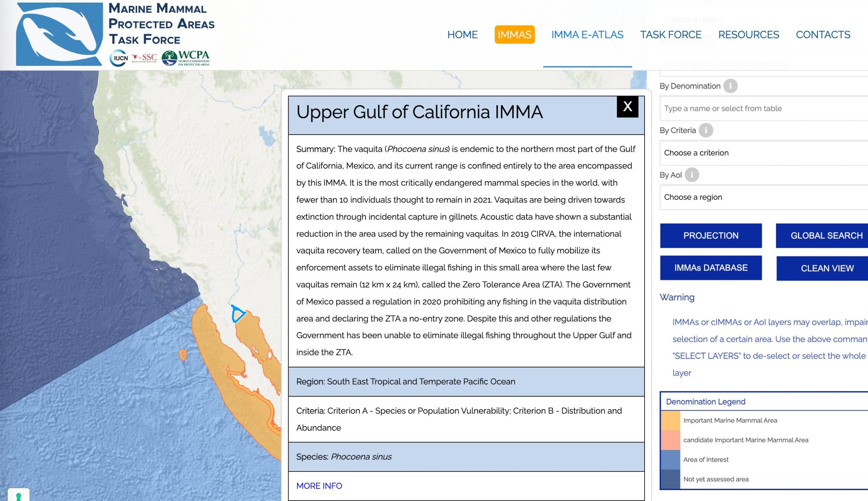Open the TASK FORCE menu item

pyautogui.click(x=671, y=35)
